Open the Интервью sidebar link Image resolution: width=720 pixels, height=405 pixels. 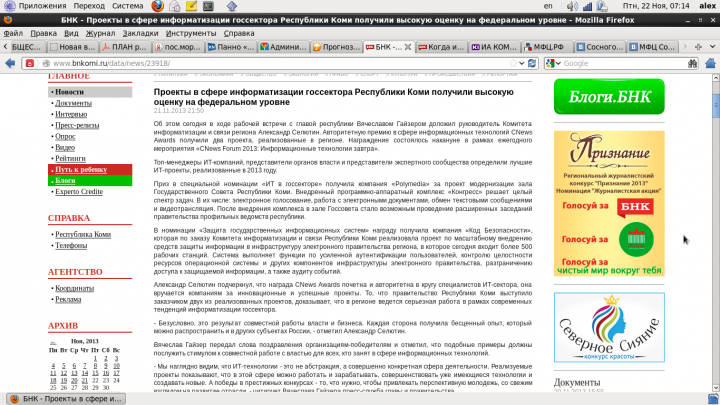[71, 114]
